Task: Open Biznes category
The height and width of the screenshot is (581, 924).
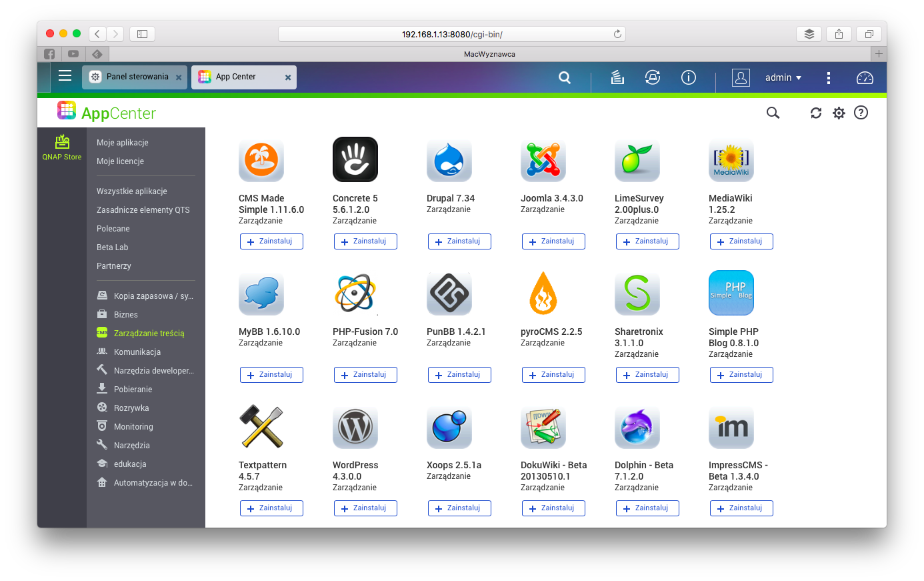Action: point(117,315)
